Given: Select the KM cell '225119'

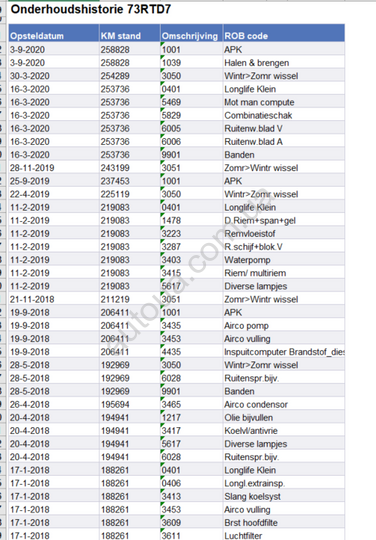Looking at the screenshot, I should click(130, 194).
